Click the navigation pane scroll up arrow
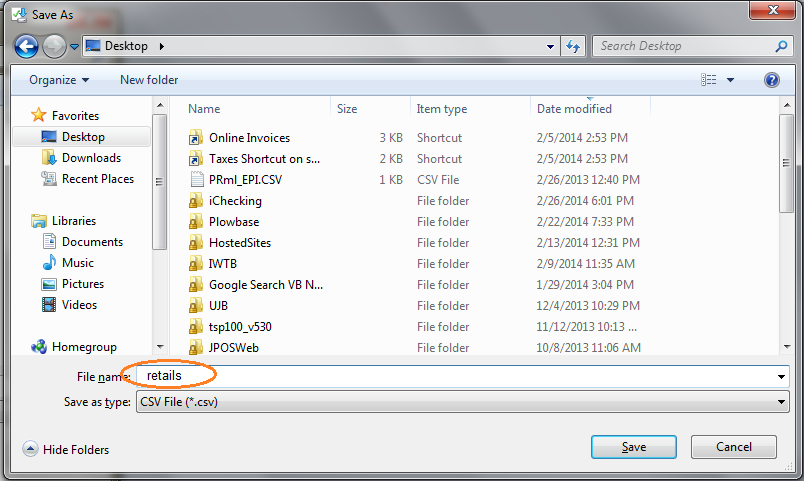This screenshot has height=481, width=804. pyautogui.click(x=160, y=105)
